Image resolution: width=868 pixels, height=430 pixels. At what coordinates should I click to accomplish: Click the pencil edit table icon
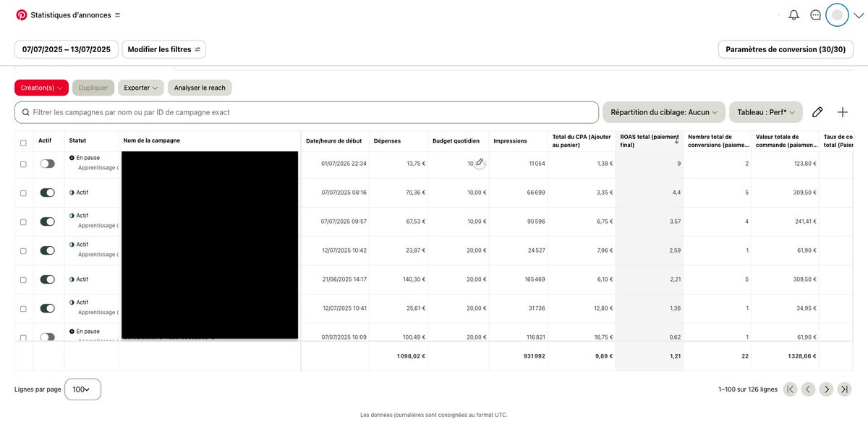[817, 112]
